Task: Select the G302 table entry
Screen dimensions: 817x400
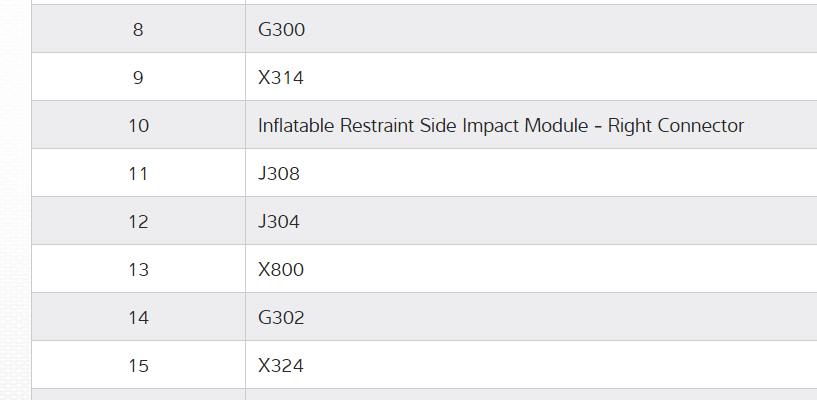Action: [x=281, y=318]
